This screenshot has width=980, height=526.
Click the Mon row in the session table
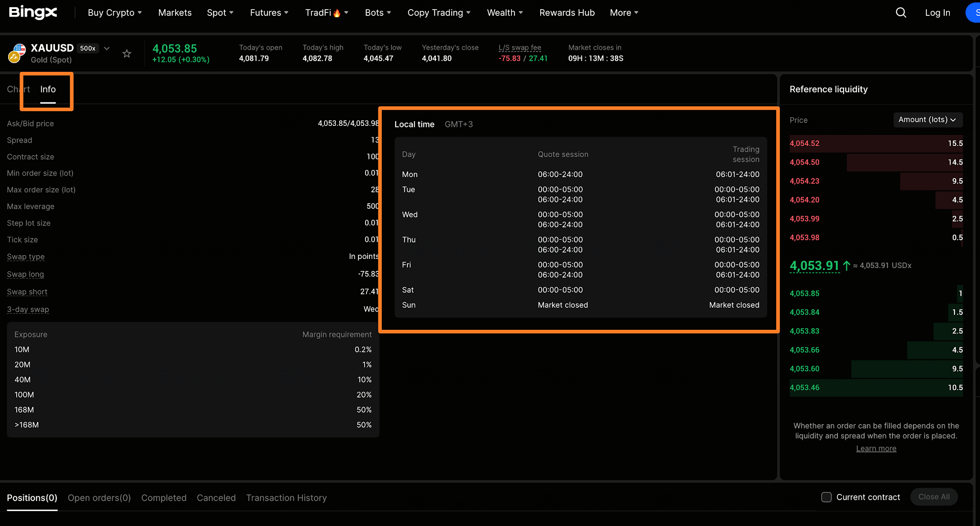point(580,174)
